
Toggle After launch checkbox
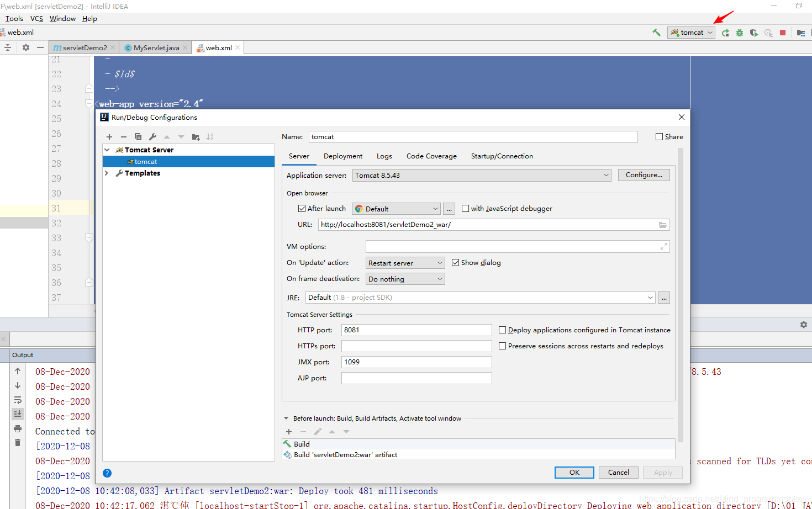click(x=302, y=209)
